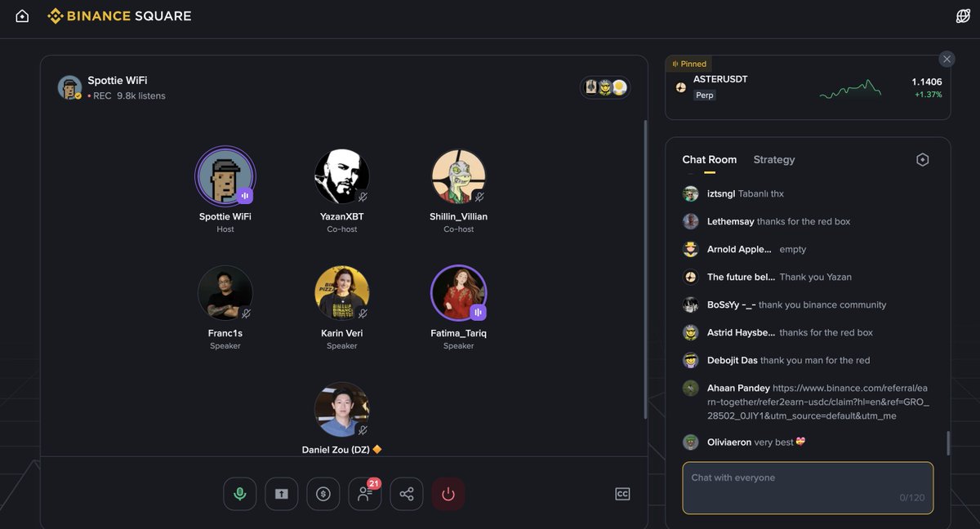This screenshot has width=980, height=529.
Task: Open BoSsYy -_- chat avatar
Action: point(691,305)
